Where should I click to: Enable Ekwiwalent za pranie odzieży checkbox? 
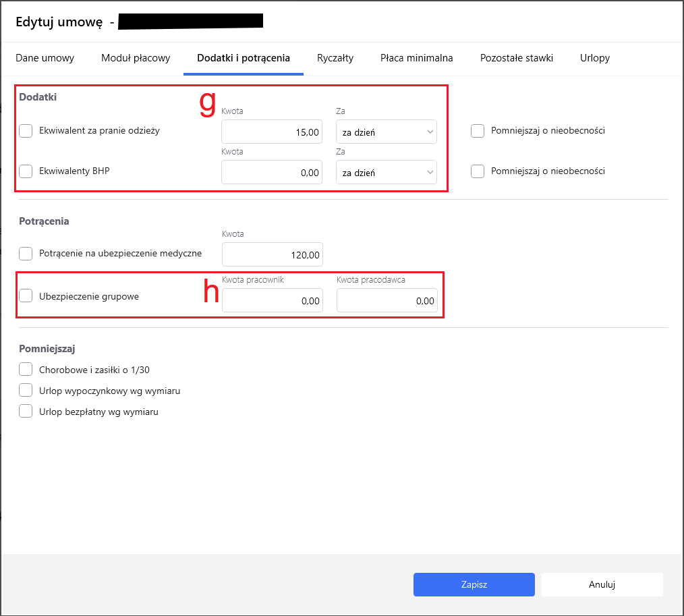click(26, 131)
